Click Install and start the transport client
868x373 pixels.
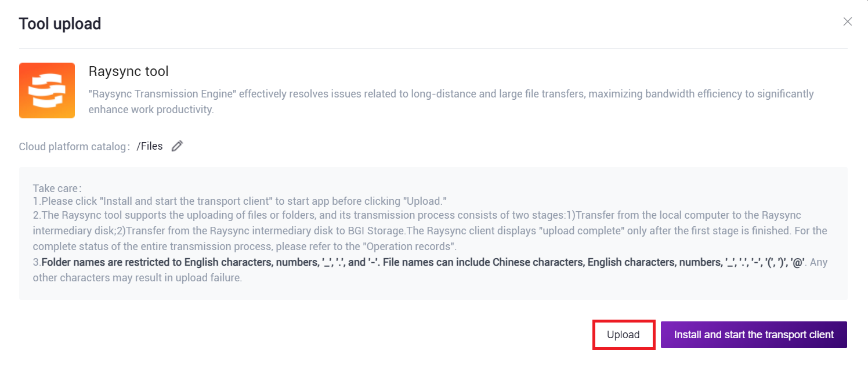[x=754, y=335]
